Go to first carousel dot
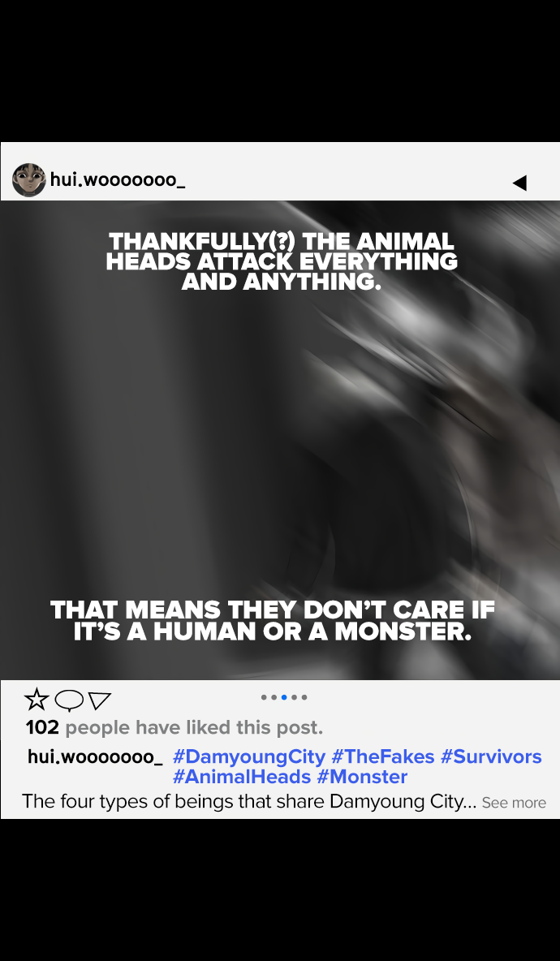Image resolution: width=560 pixels, height=961 pixels. (x=264, y=697)
